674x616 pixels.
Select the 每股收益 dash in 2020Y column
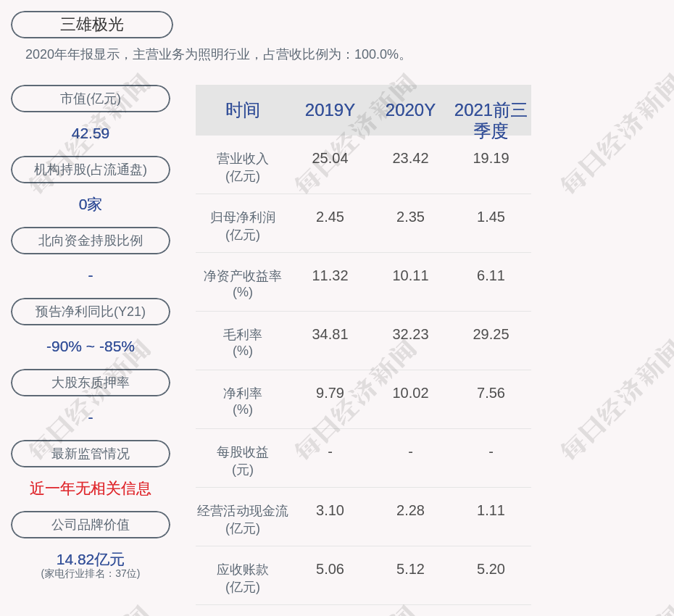click(x=410, y=452)
